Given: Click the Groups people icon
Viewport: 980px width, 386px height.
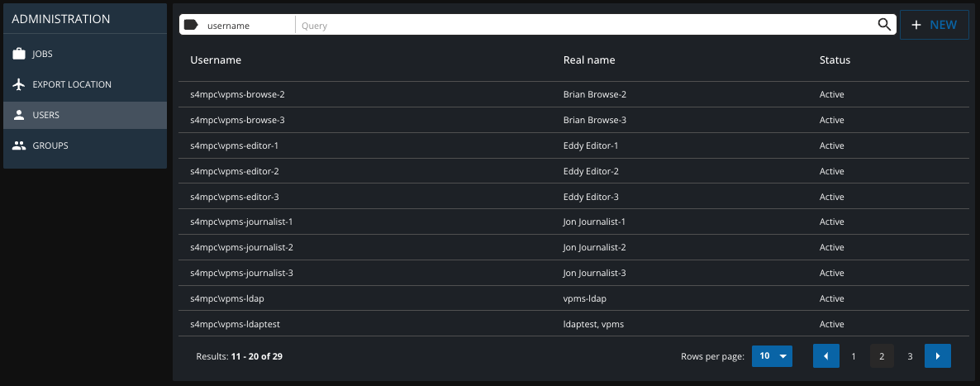Looking at the screenshot, I should tap(19, 145).
